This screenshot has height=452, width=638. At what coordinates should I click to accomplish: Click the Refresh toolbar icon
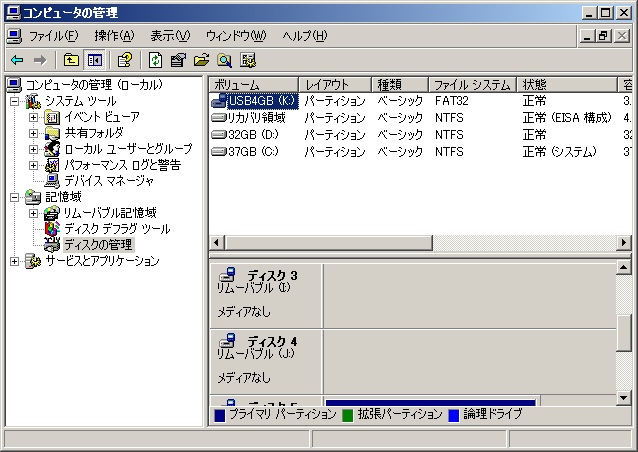point(155,61)
